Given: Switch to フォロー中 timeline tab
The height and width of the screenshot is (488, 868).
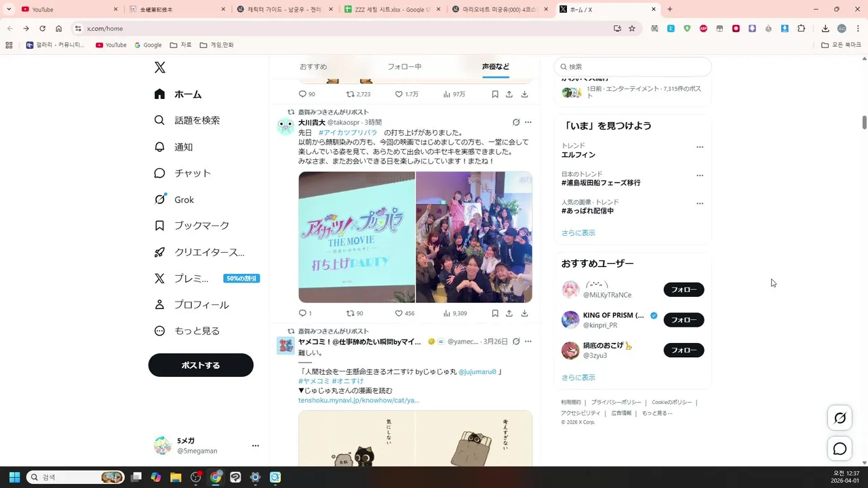Looking at the screenshot, I should point(404,66).
